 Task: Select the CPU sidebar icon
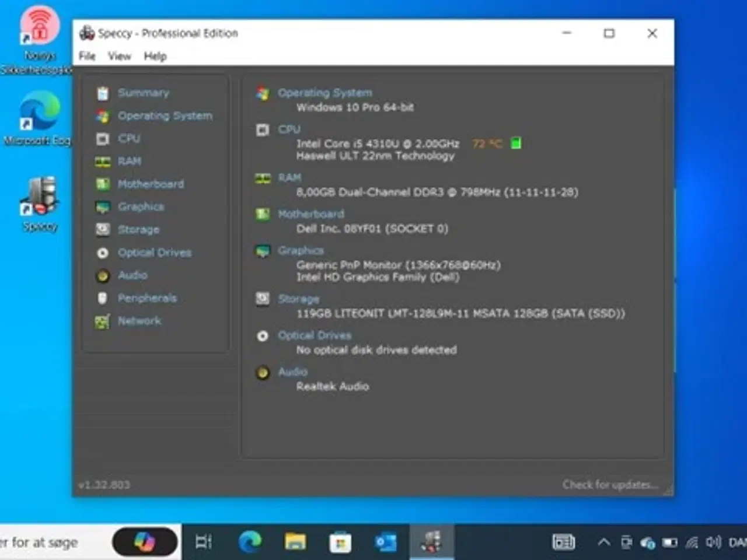pos(103,139)
